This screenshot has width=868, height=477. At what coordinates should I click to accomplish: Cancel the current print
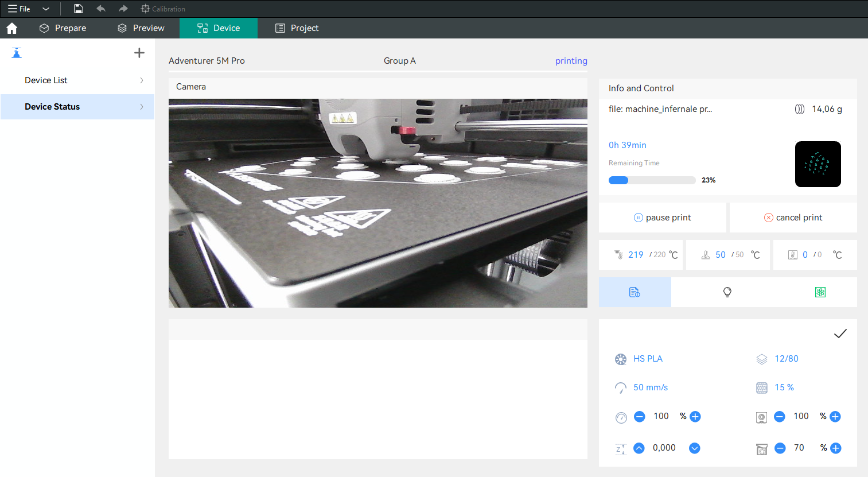(793, 218)
